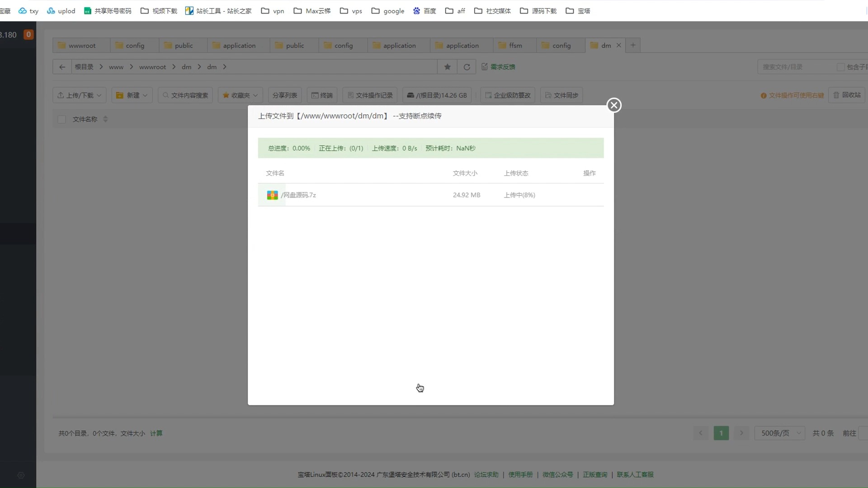Click 计算 to calculate file size
This screenshot has width=868, height=488.
click(156, 433)
